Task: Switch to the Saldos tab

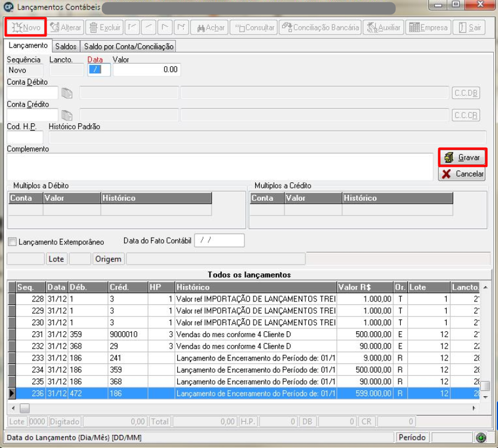Action: coord(66,46)
